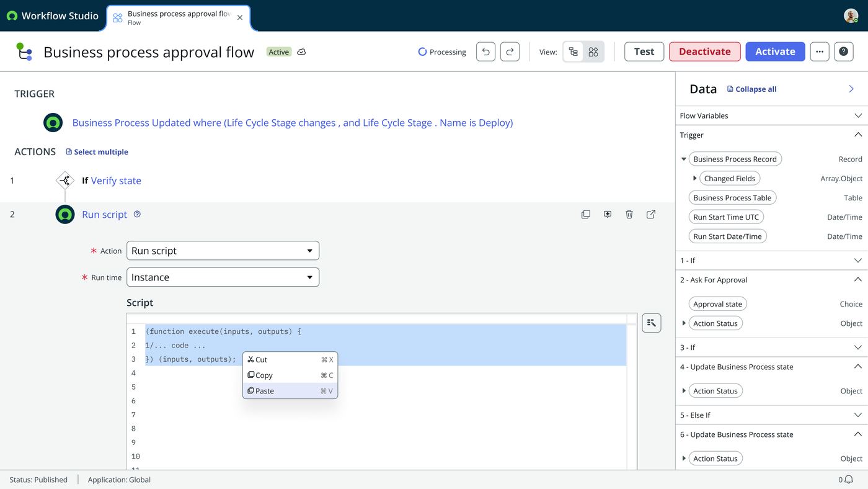This screenshot has height=489, width=868.
Task: Click Collapse all in Data panel
Action: [751, 89]
